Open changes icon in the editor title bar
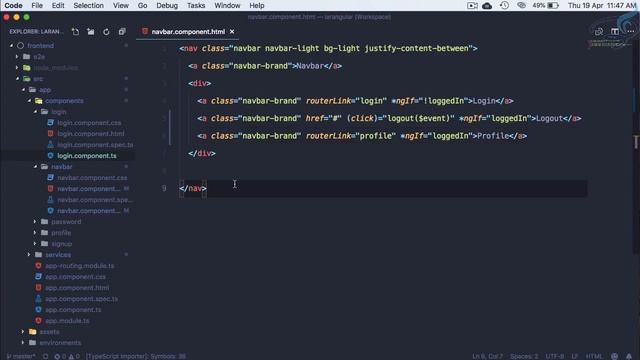Image resolution: width=640 pixels, height=360 pixels. [599, 31]
